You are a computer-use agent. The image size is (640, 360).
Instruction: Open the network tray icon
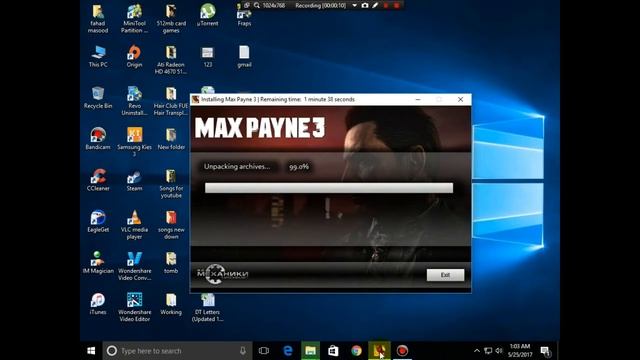coord(488,351)
